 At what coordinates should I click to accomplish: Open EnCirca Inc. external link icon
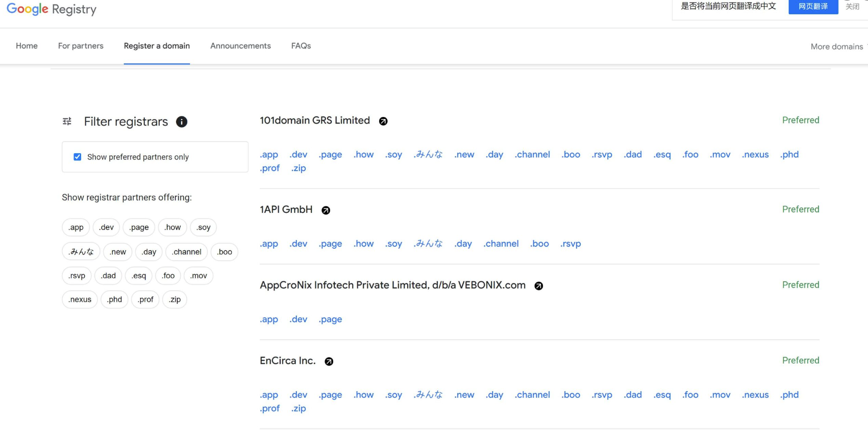pyautogui.click(x=329, y=362)
